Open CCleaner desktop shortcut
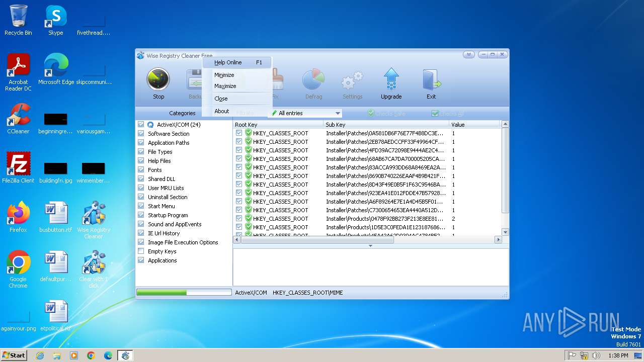The height and width of the screenshot is (362, 644). coord(18,119)
